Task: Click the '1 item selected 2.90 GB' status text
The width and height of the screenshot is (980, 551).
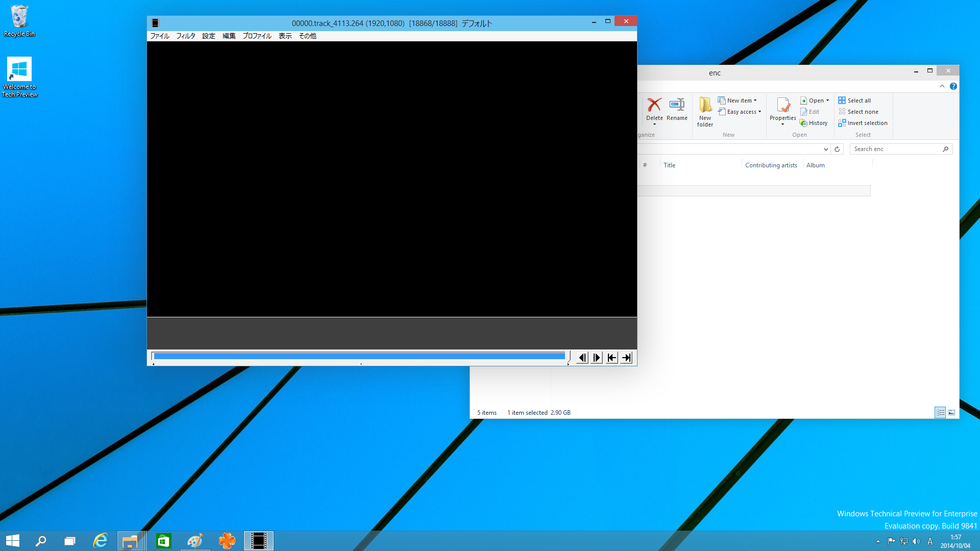Action: [x=538, y=413]
